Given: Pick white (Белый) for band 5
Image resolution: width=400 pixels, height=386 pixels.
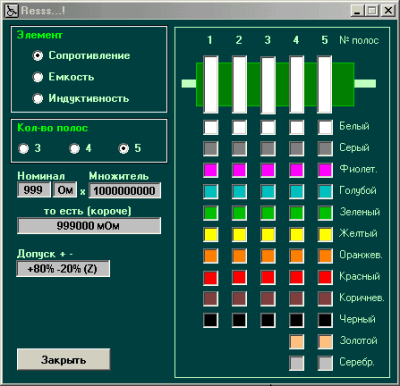Looking at the screenshot, I should 325,127.
